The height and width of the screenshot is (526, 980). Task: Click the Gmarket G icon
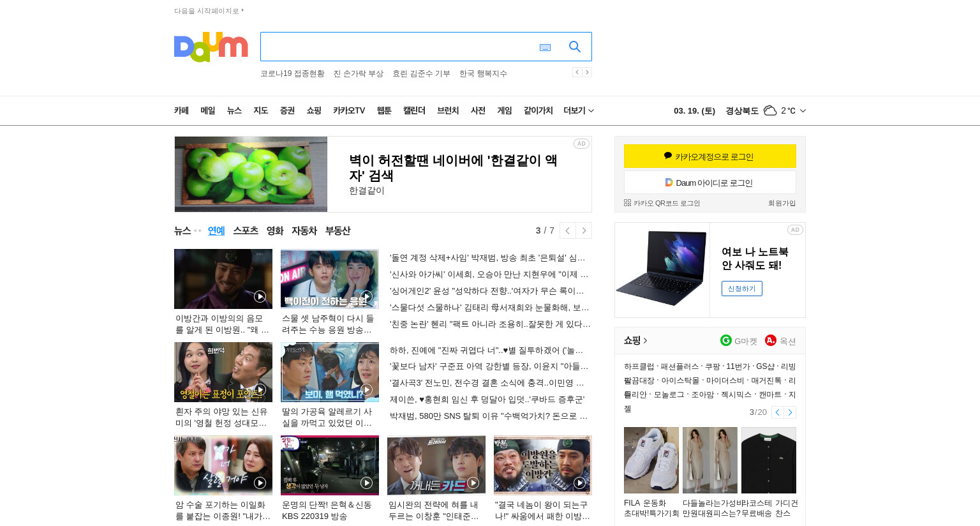[726, 340]
